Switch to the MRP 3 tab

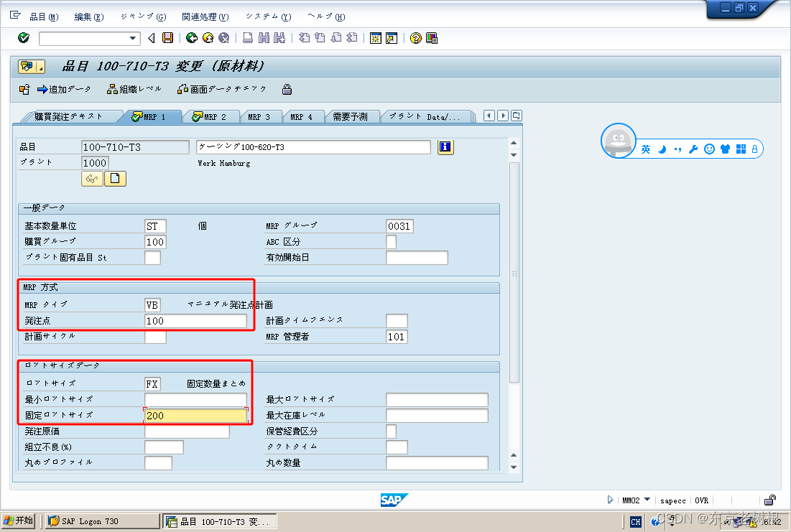[x=261, y=116]
